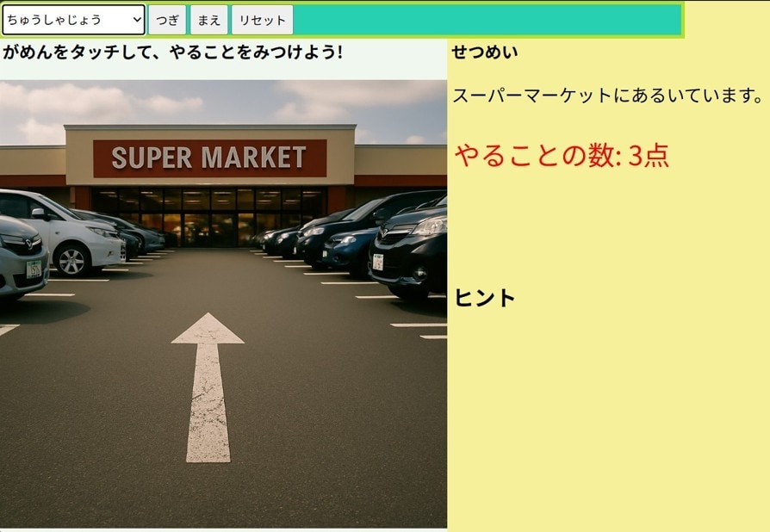This screenshot has height=532, width=770.
Task: Click the やることの数: 3点 text
Action: point(562,156)
